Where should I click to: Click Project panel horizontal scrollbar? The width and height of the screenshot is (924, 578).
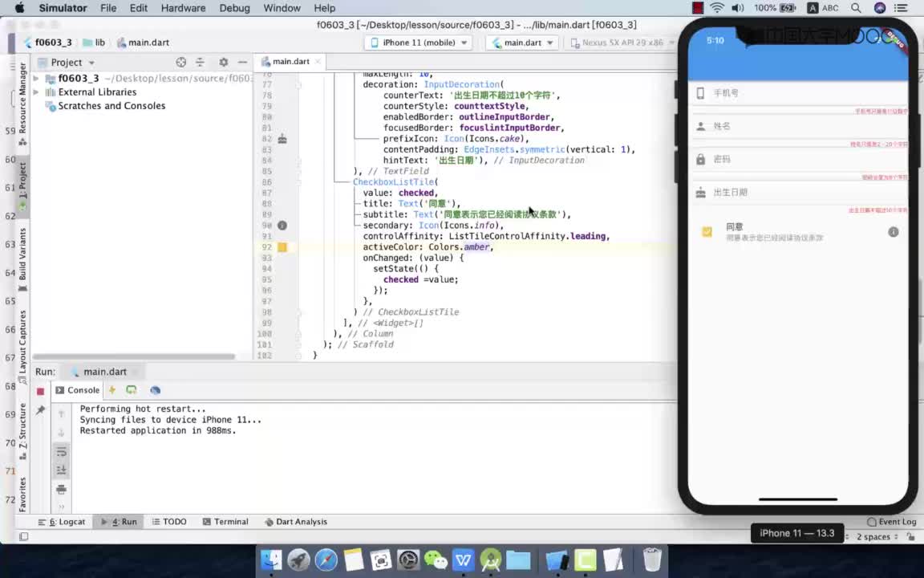135,356
